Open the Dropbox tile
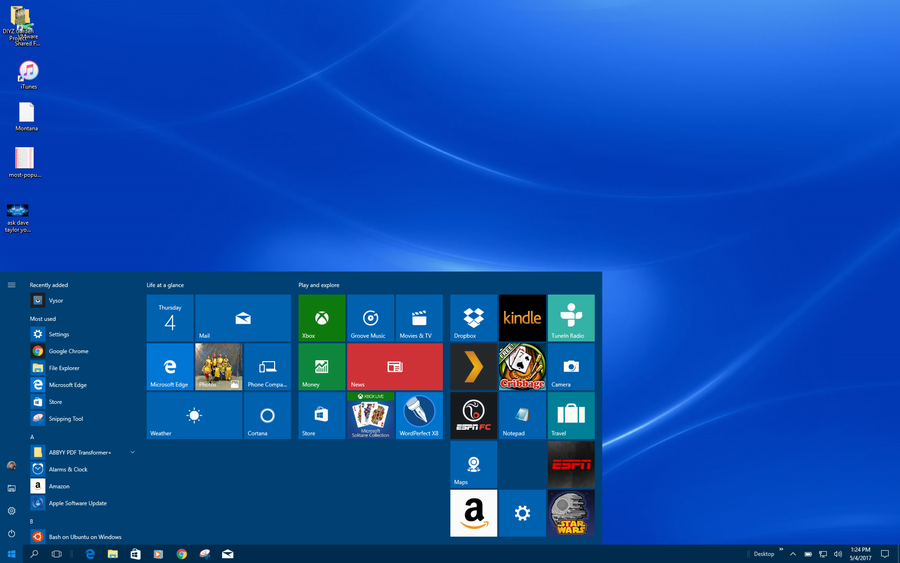 (x=474, y=318)
